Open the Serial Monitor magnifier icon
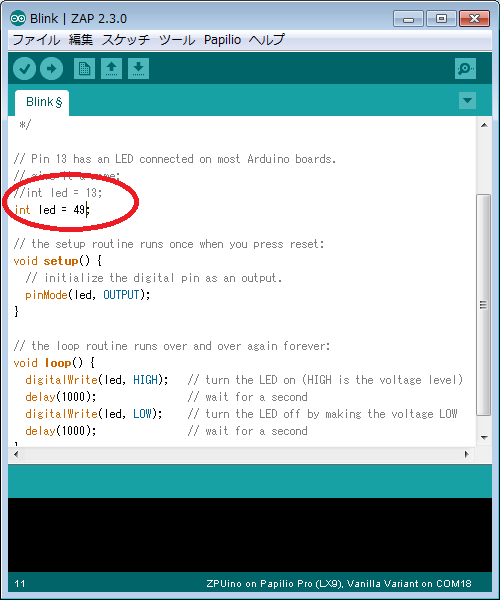 point(465,69)
